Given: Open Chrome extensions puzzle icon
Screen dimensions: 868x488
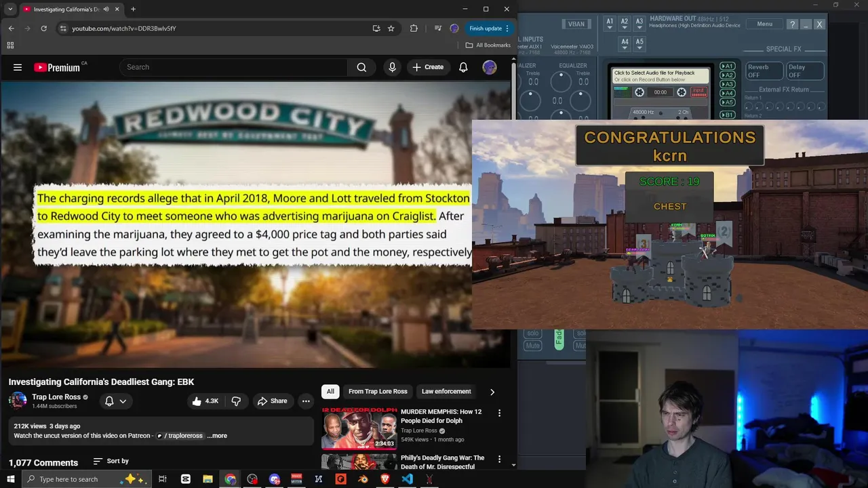Looking at the screenshot, I should point(414,28).
